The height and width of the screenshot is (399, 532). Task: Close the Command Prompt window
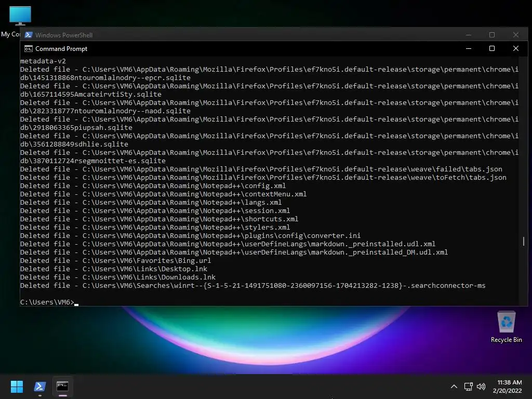pos(516,48)
